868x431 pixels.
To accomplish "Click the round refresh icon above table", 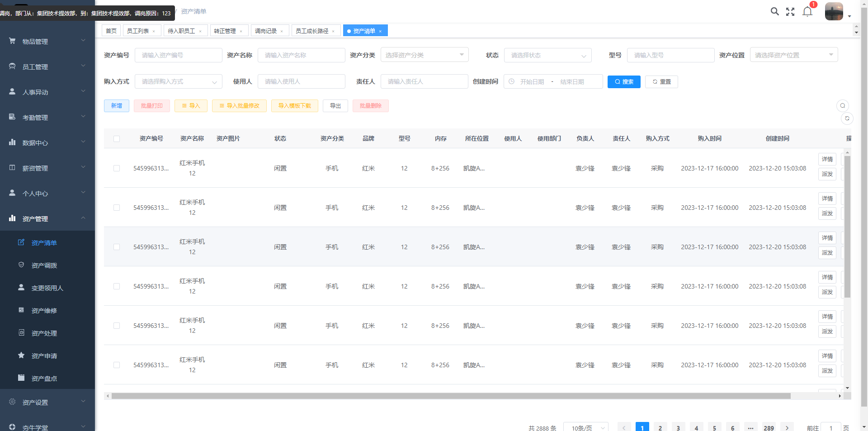I will pyautogui.click(x=847, y=118).
